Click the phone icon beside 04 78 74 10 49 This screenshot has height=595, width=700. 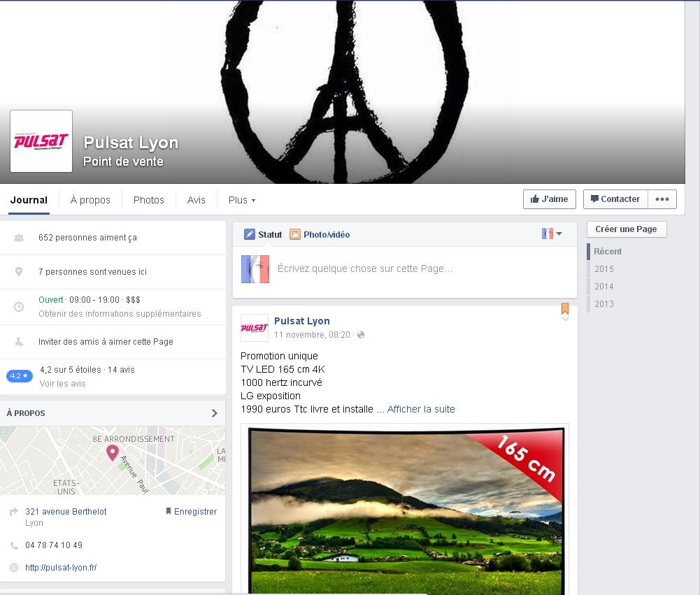tap(14, 545)
